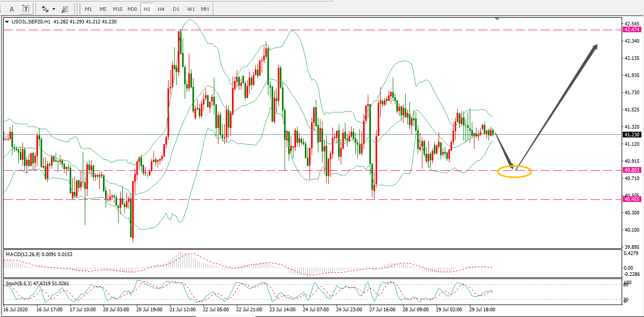
Task: Click the USOIL.SEP20,H1 chart title
Action: [30, 21]
